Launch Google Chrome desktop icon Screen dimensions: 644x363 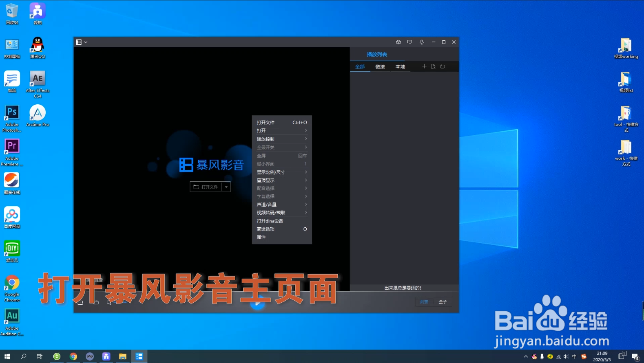pyautogui.click(x=12, y=288)
